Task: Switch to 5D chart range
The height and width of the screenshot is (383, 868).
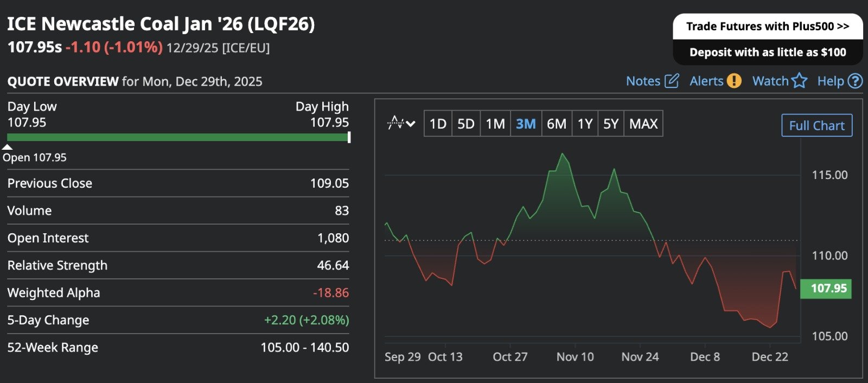Action: [465, 124]
